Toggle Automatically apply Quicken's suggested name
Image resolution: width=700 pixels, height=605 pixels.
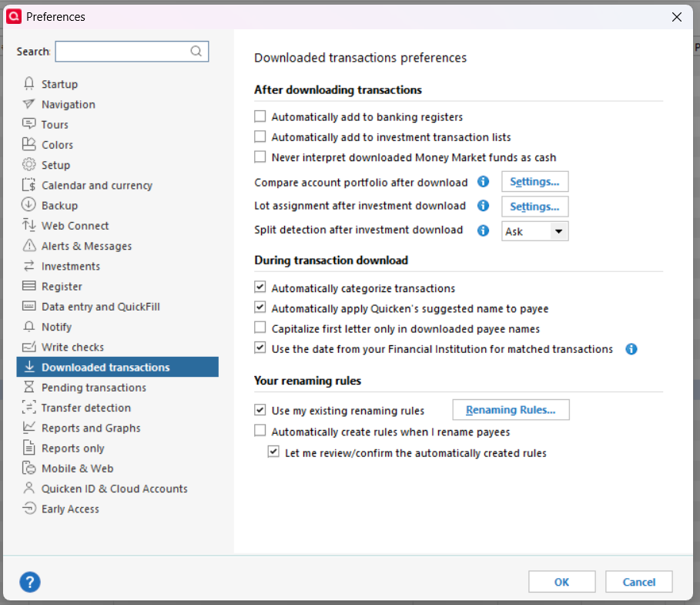260,308
